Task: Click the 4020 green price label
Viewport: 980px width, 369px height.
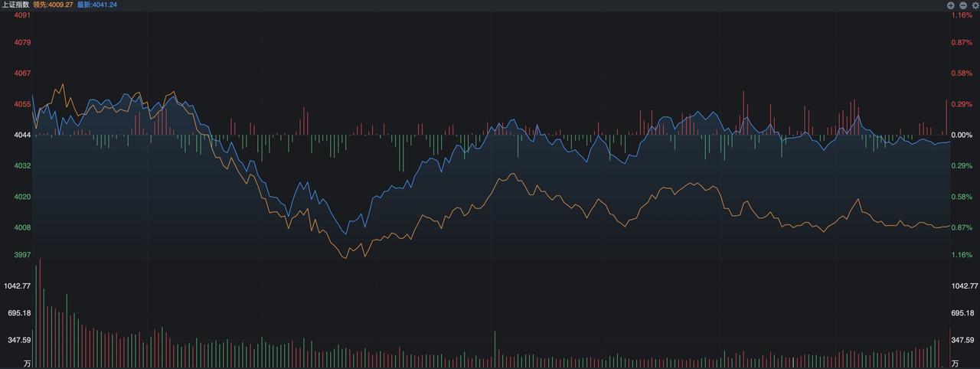Action: 22,197
